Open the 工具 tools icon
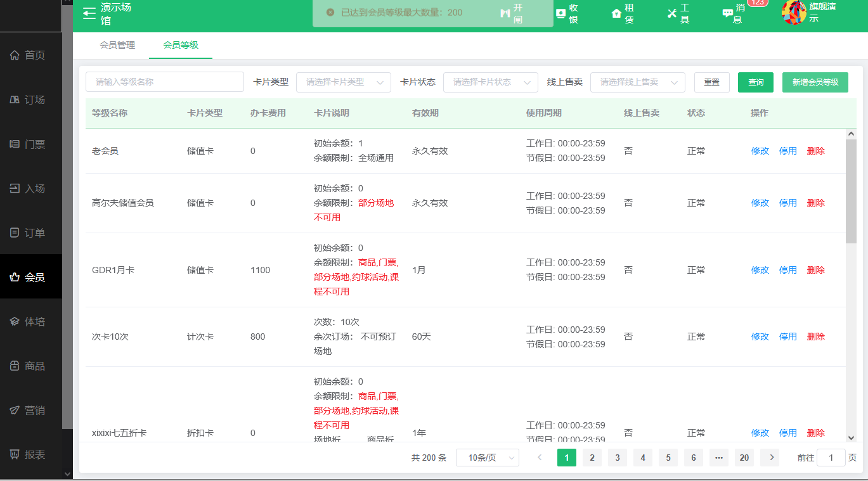868x481 pixels. 672,13
